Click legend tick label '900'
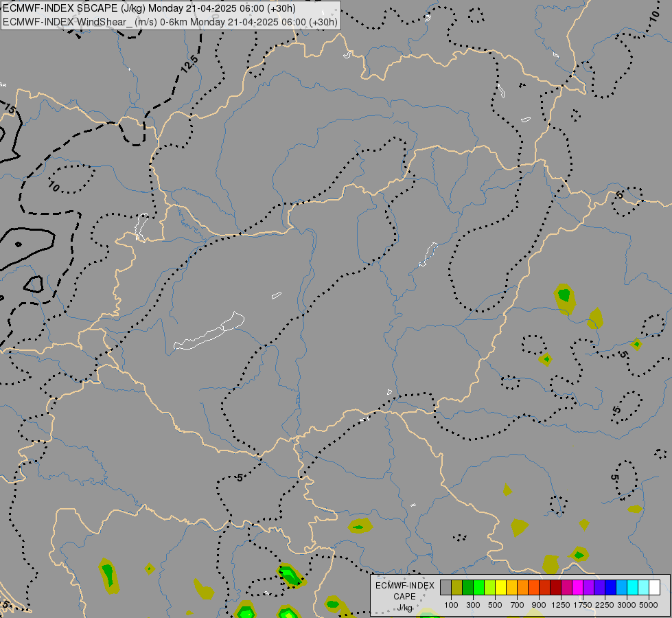The image size is (672, 618). [x=539, y=605]
